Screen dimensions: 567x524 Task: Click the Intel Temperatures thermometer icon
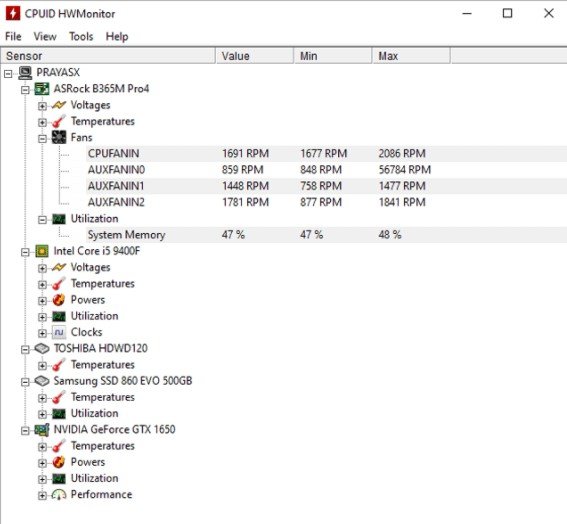(x=59, y=284)
